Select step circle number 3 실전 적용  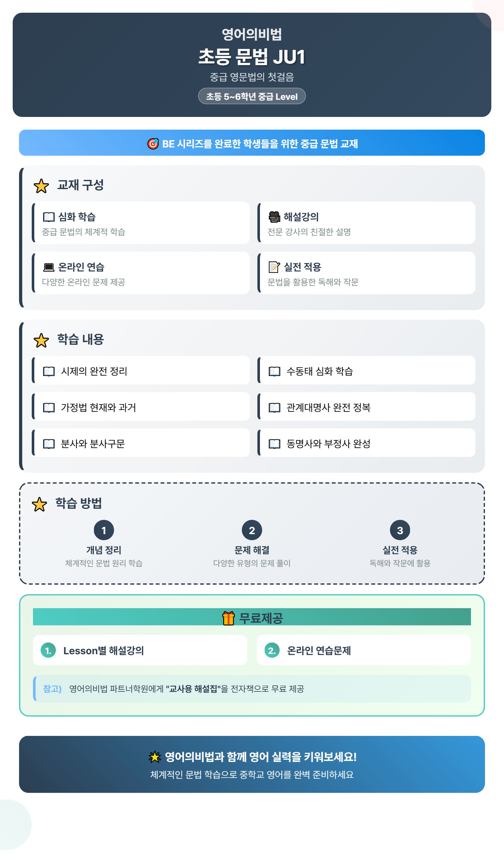click(400, 530)
